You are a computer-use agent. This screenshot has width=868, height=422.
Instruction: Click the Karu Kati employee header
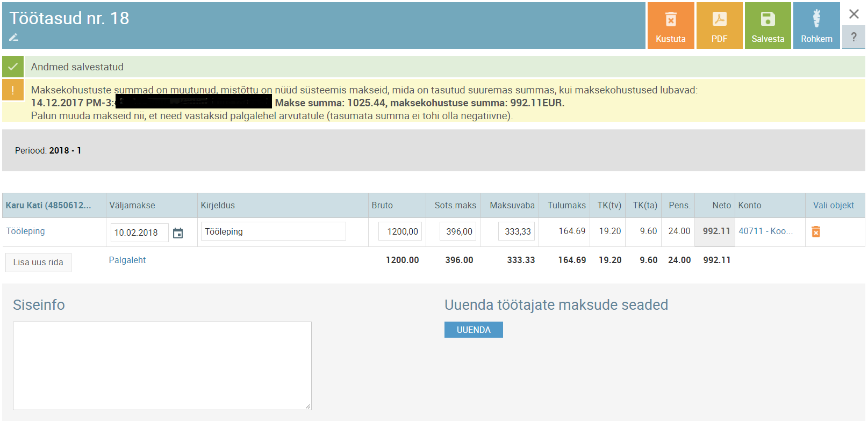coord(48,205)
